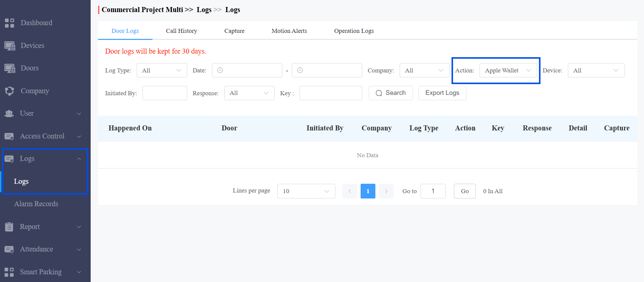This screenshot has height=282, width=644.
Task: Click the clock icon in end date field
Action: pos(300,70)
